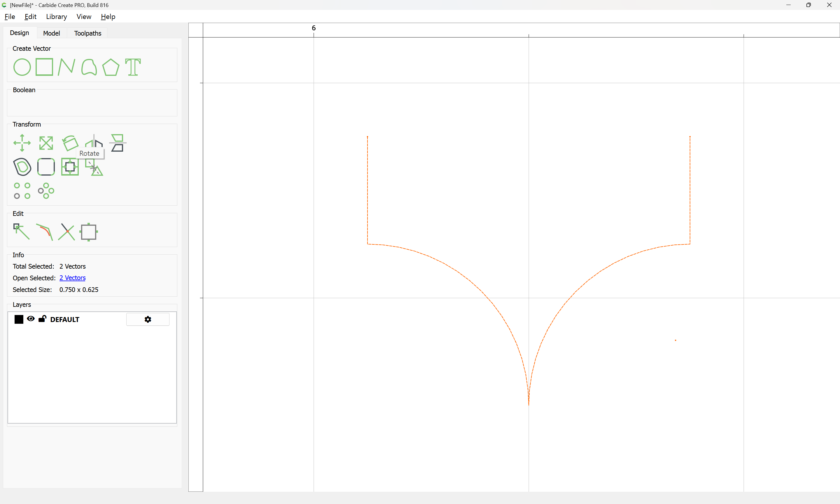
Task: Open the Circular array tool
Action: pyautogui.click(x=46, y=190)
